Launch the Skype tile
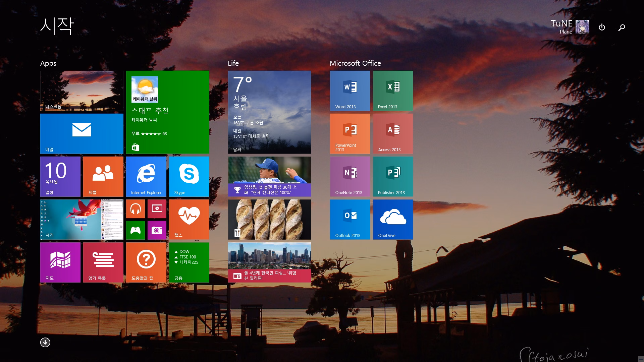 (189, 177)
